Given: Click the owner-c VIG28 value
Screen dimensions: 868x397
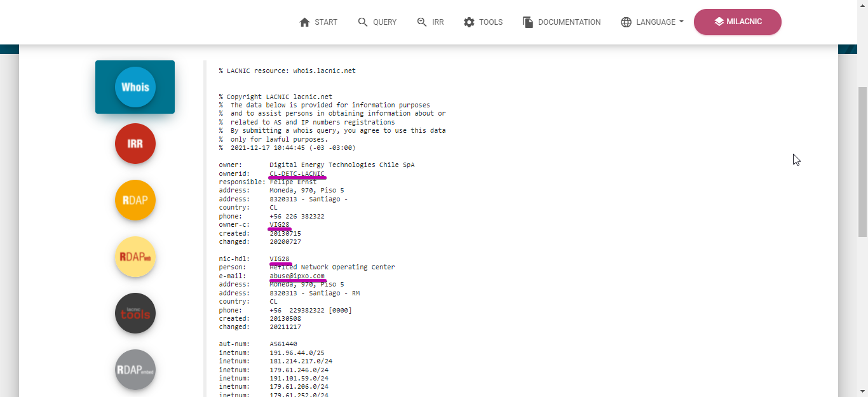Looking at the screenshot, I should 279,225.
